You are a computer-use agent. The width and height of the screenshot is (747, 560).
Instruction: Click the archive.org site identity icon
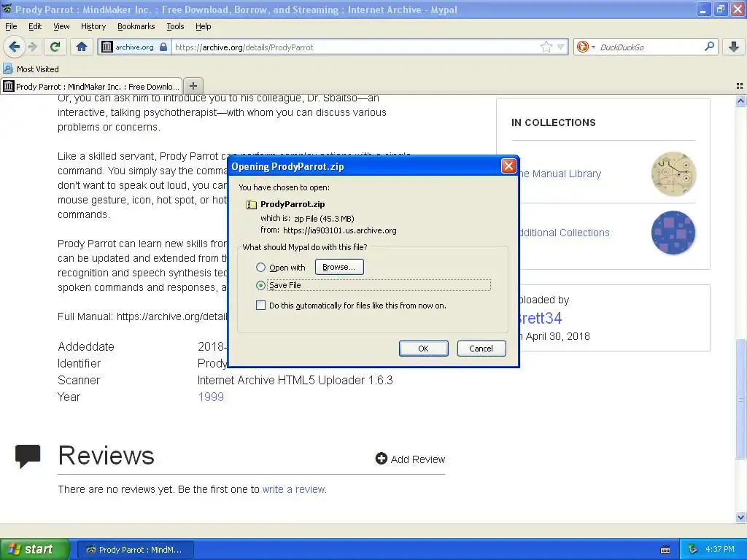[x=107, y=47]
